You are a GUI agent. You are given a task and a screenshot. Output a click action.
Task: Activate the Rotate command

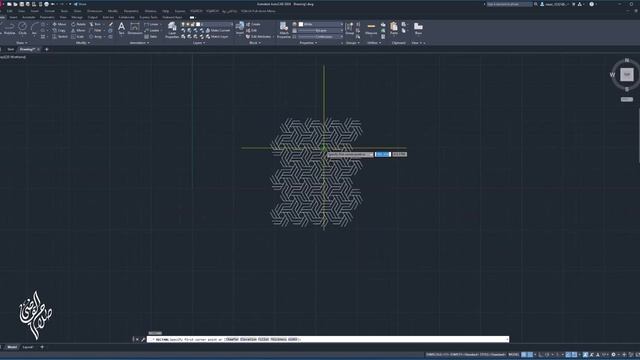(78, 24)
